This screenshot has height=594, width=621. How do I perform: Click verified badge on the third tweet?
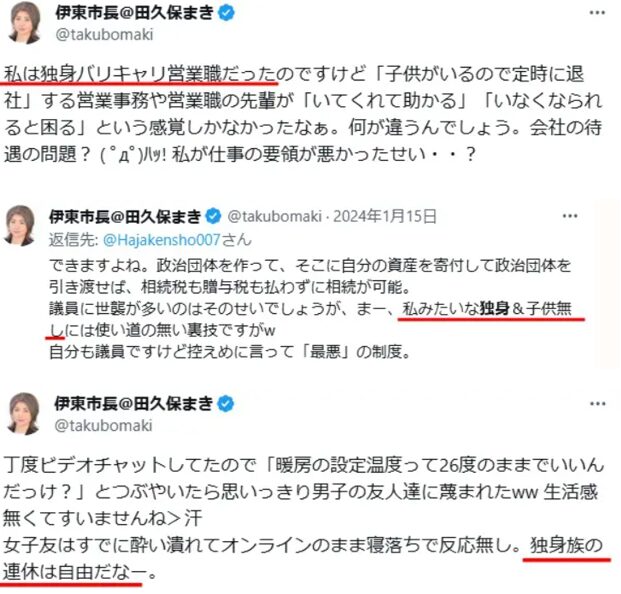tap(226, 404)
